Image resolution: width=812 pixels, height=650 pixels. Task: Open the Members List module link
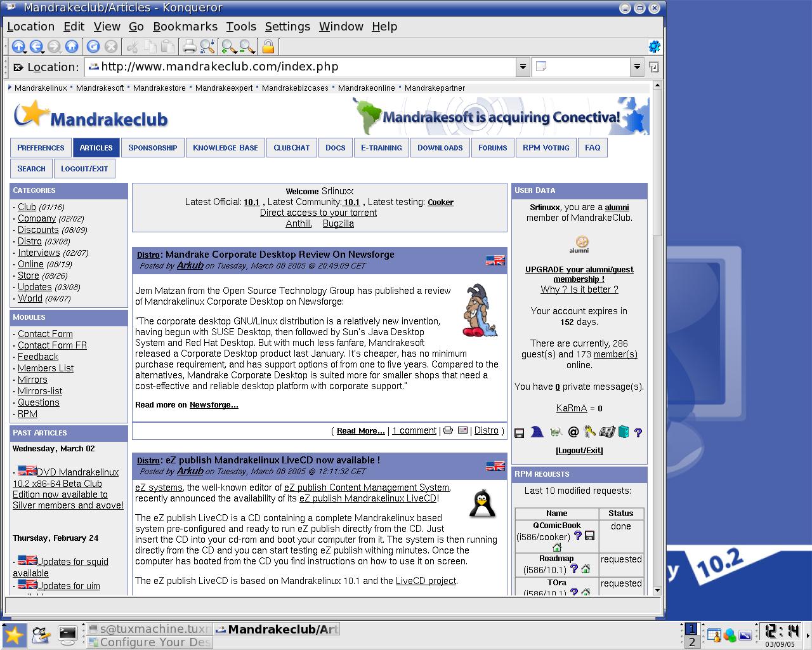(x=46, y=368)
